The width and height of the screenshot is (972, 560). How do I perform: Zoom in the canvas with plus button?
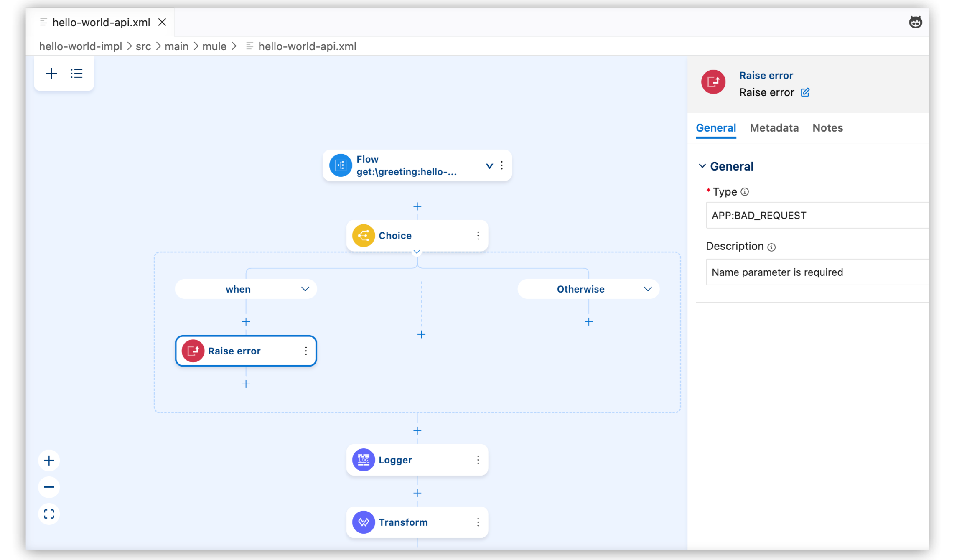tap(49, 461)
